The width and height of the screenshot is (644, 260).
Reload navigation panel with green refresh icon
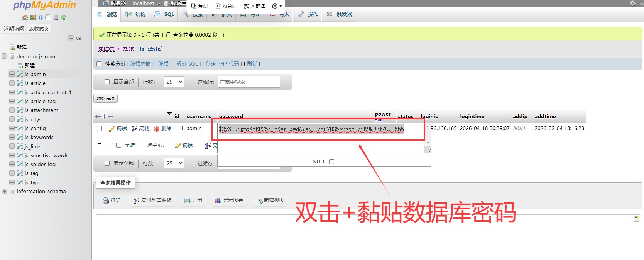tap(64, 17)
